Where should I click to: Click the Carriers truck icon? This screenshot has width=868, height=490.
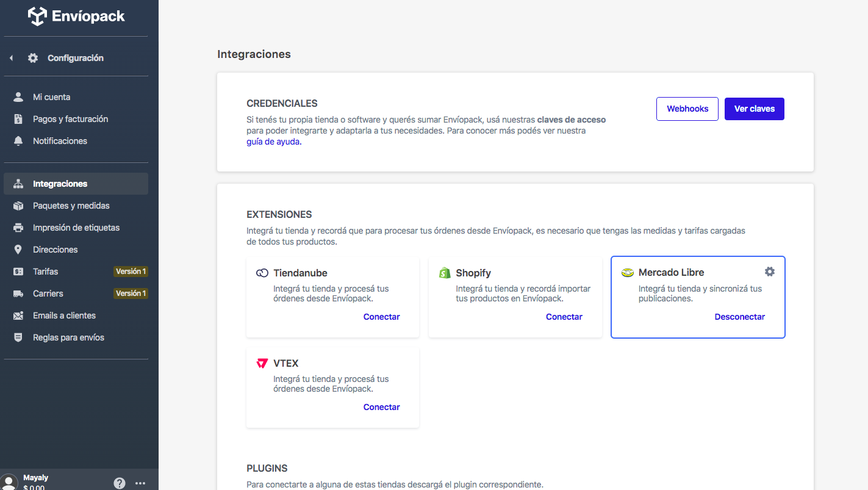18,294
